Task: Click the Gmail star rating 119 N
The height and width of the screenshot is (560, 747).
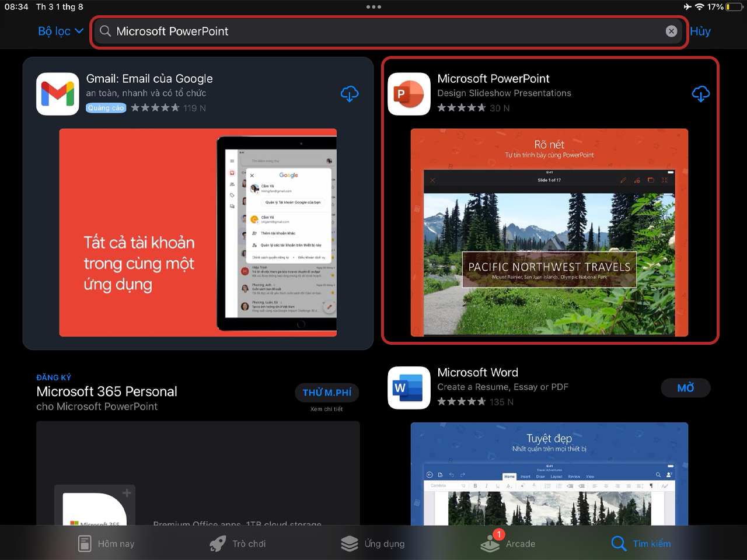Action: pos(168,108)
